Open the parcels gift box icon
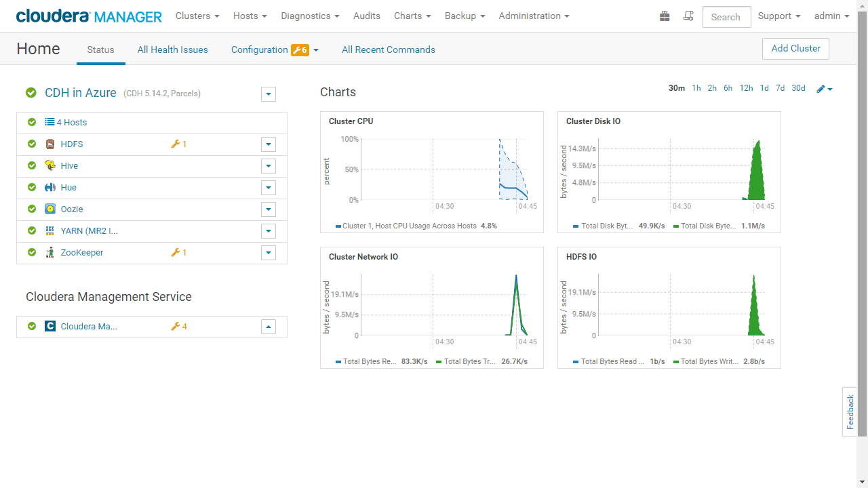The image size is (868, 488). (665, 16)
